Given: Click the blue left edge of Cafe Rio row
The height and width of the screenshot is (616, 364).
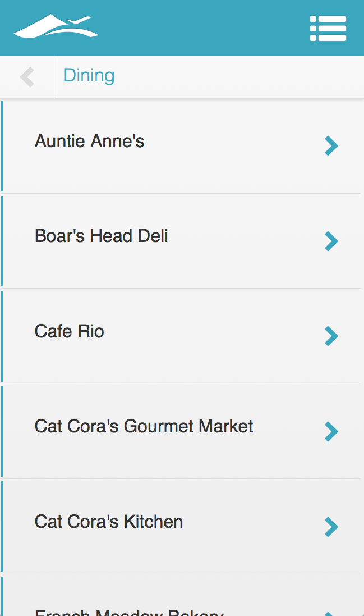Looking at the screenshot, I should pyautogui.click(x=2, y=336).
